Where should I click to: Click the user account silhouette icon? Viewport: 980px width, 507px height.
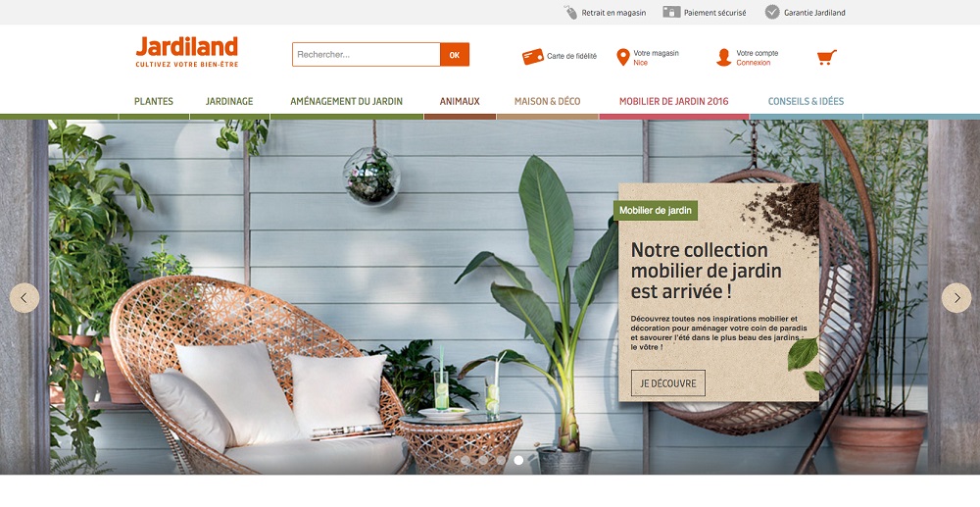pyautogui.click(x=724, y=58)
